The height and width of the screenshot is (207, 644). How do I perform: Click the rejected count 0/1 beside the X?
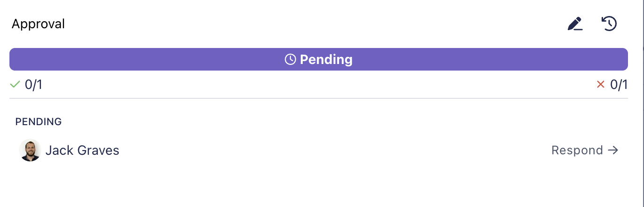coord(619,85)
